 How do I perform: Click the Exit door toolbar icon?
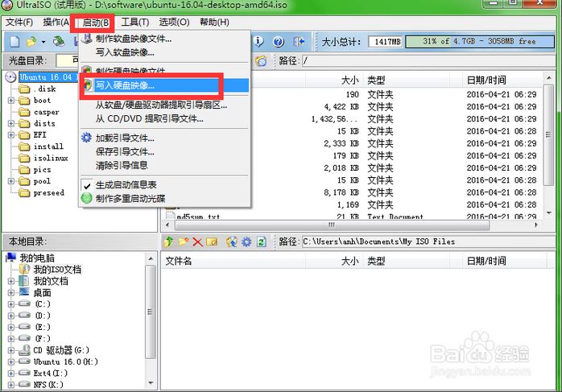point(299,42)
